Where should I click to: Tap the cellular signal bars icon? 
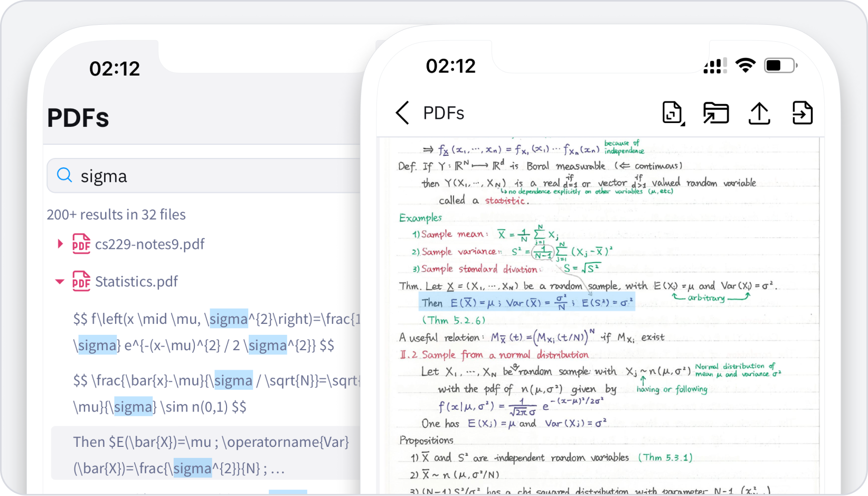[715, 65]
